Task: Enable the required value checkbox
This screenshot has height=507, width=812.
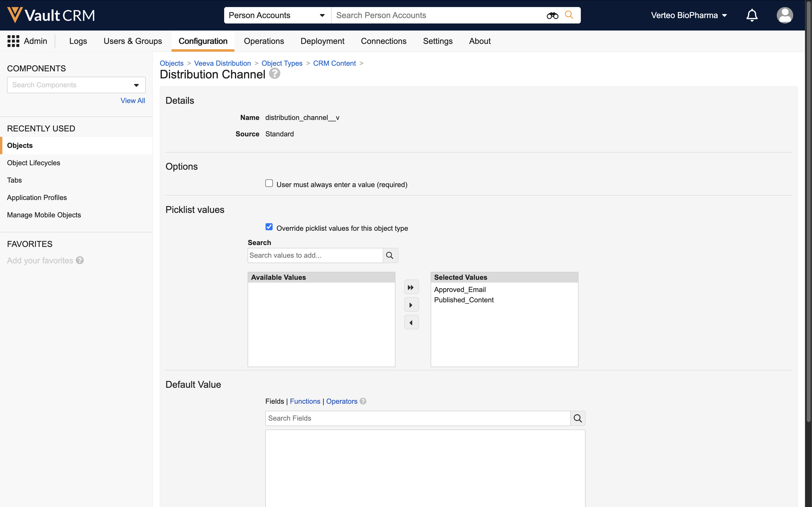Action: (x=269, y=183)
